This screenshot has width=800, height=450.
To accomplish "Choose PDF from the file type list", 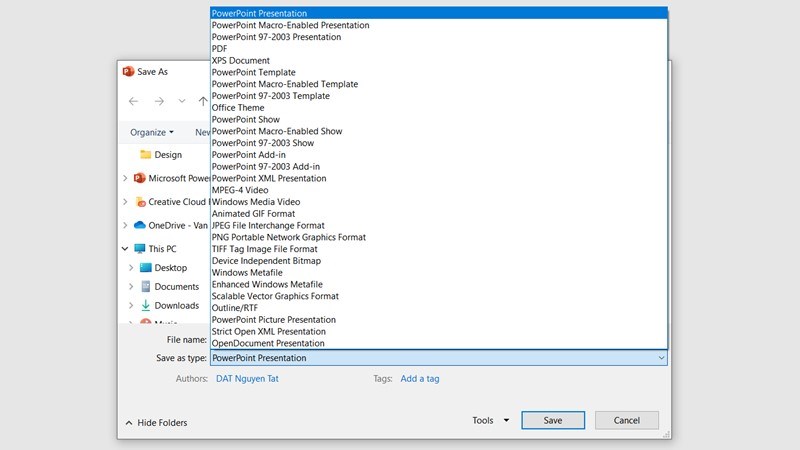I will click(219, 48).
